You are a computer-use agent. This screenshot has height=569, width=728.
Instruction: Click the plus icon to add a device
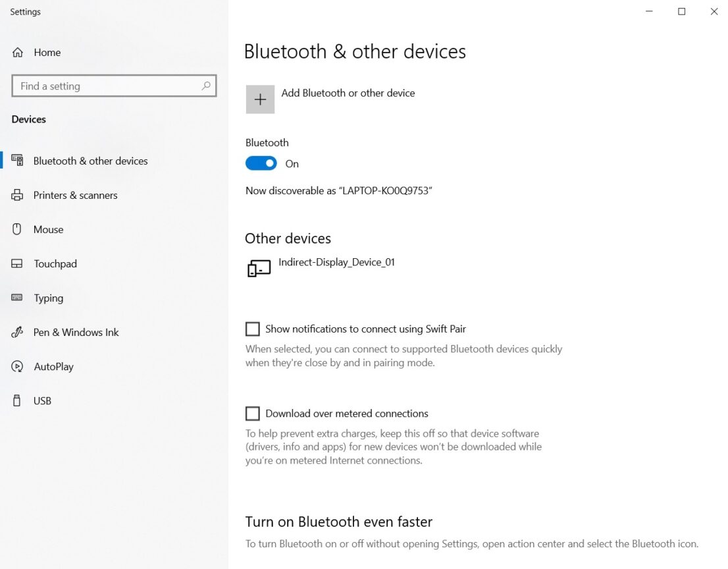click(x=260, y=99)
